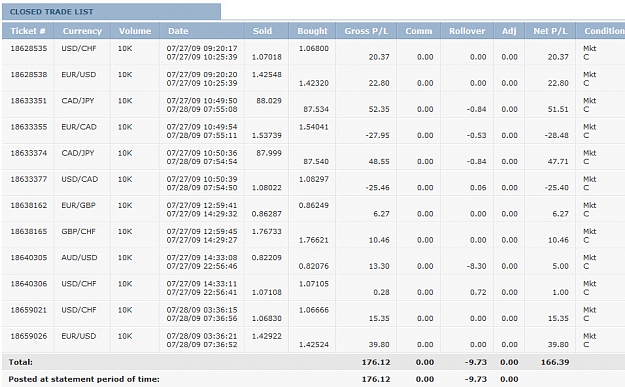Click bought price 87.534
This screenshot has height=387, width=625.
tap(316, 109)
